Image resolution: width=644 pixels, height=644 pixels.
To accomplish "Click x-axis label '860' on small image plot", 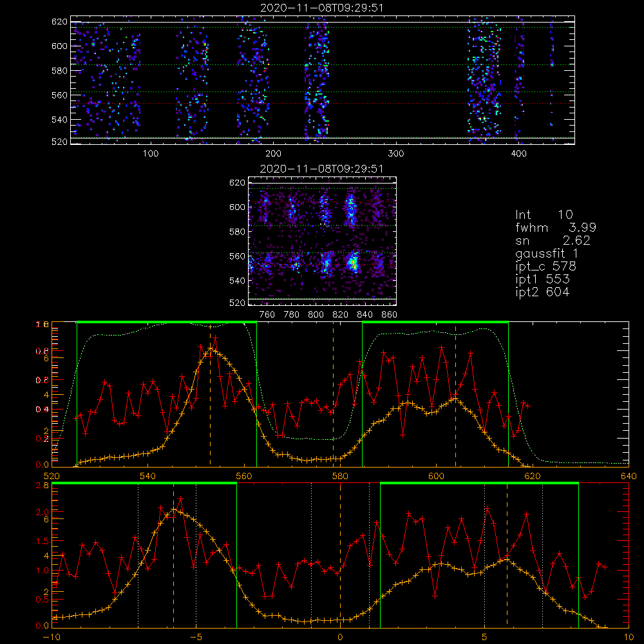I will tap(390, 315).
